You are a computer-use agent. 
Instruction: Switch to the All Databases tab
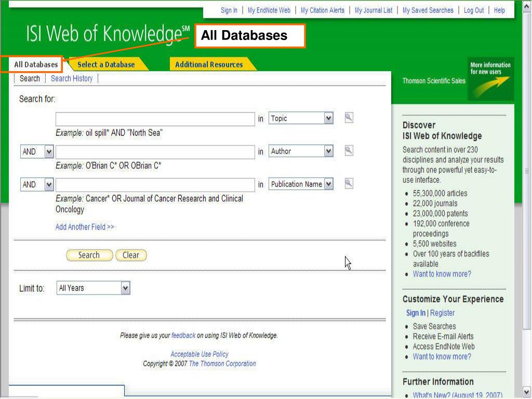click(x=36, y=64)
